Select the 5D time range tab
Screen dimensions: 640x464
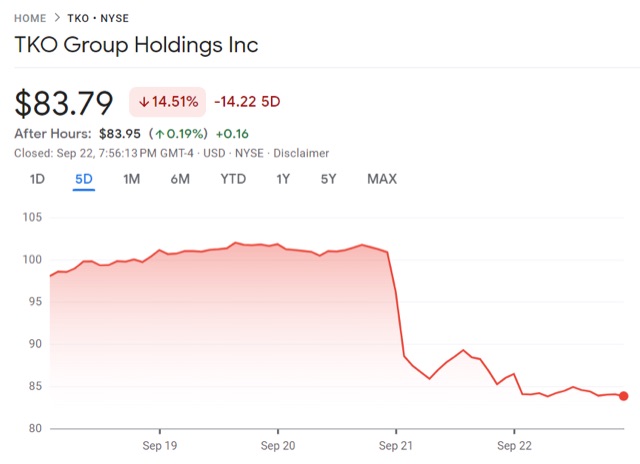click(x=83, y=179)
